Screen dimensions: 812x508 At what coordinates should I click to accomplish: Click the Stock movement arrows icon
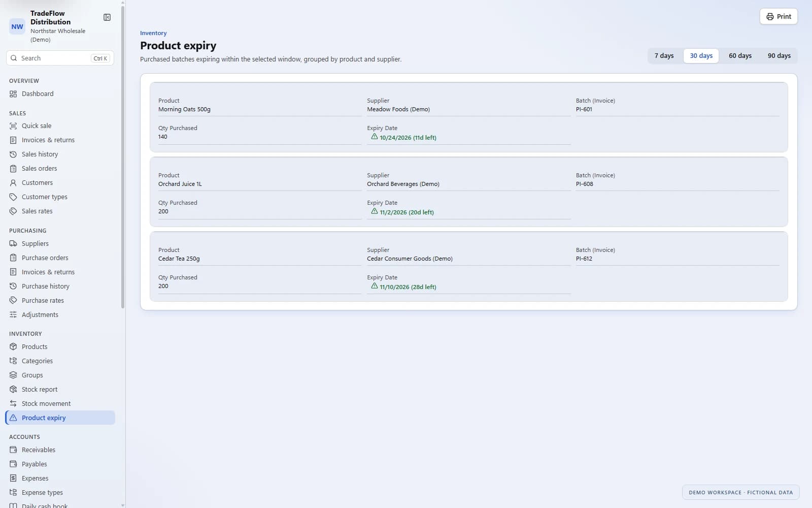point(13,404)
